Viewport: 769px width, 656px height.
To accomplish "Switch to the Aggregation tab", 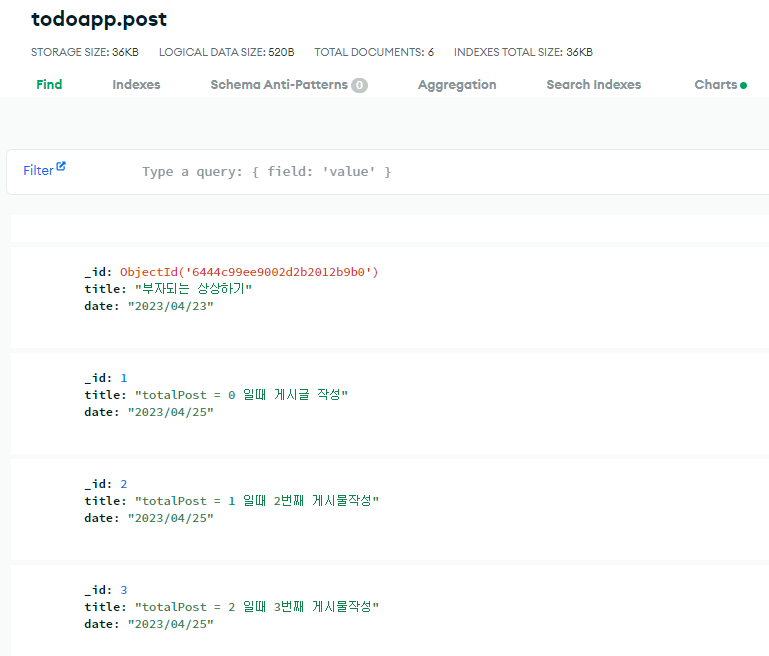I will [x=457, y=85].
